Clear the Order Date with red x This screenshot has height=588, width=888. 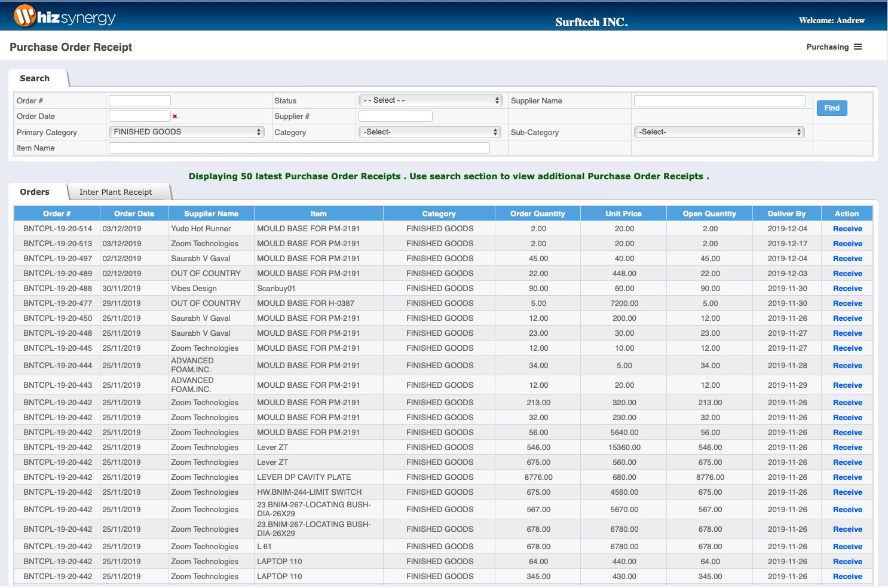tap(174, 117)
